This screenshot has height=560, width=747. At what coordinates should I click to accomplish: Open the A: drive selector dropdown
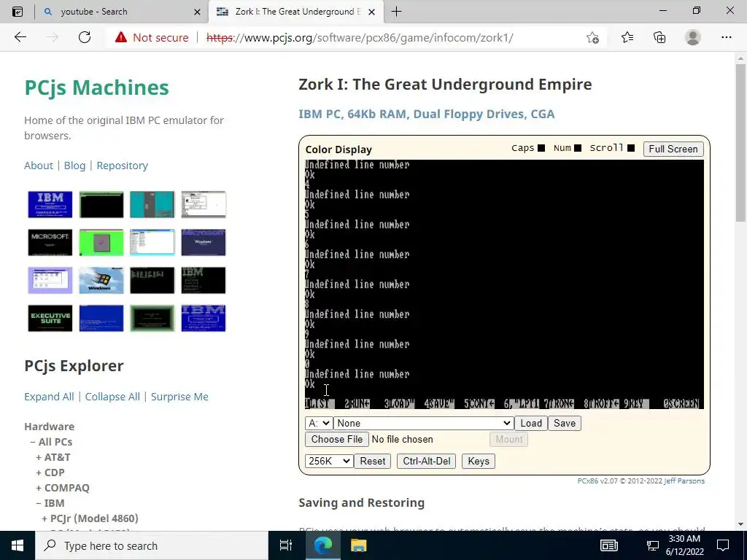[x=319, y=424]
